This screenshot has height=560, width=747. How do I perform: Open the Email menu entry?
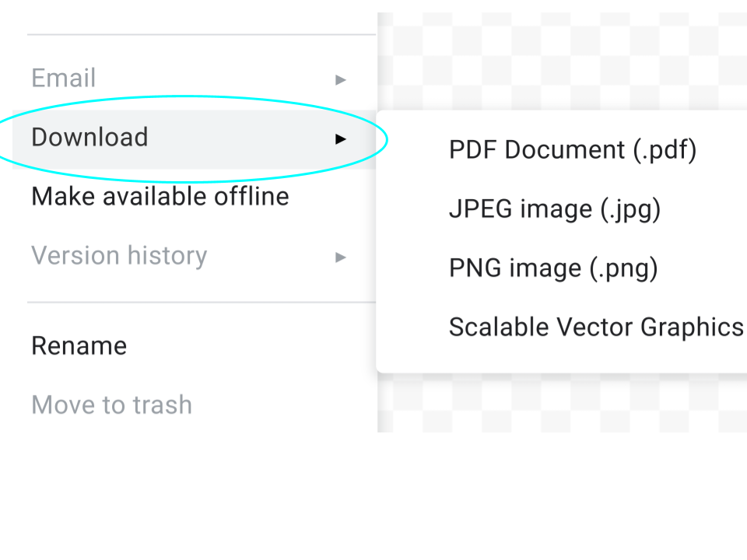point(64,79)
